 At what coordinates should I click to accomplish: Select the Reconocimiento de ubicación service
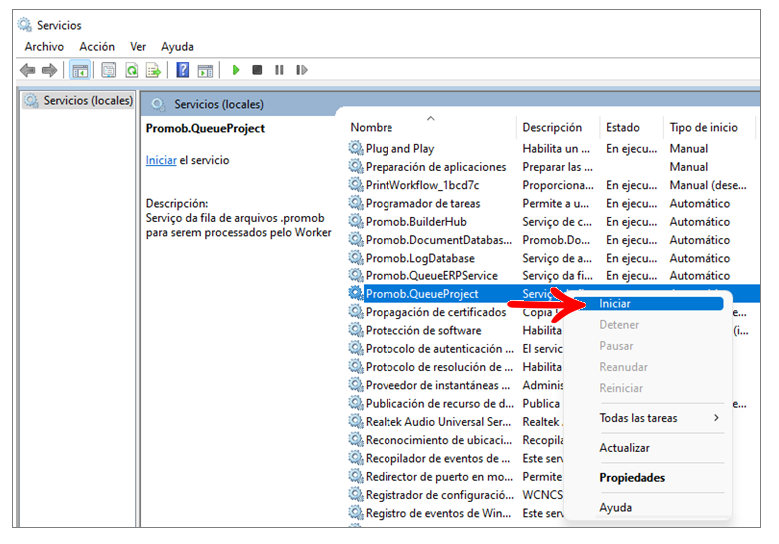(x=439, y=440)
